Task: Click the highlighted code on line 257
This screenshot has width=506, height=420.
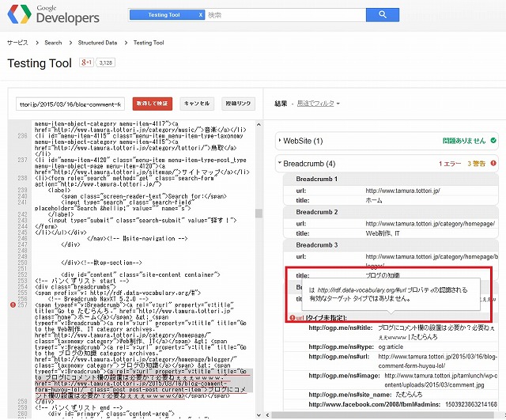Action: point(142,384)
